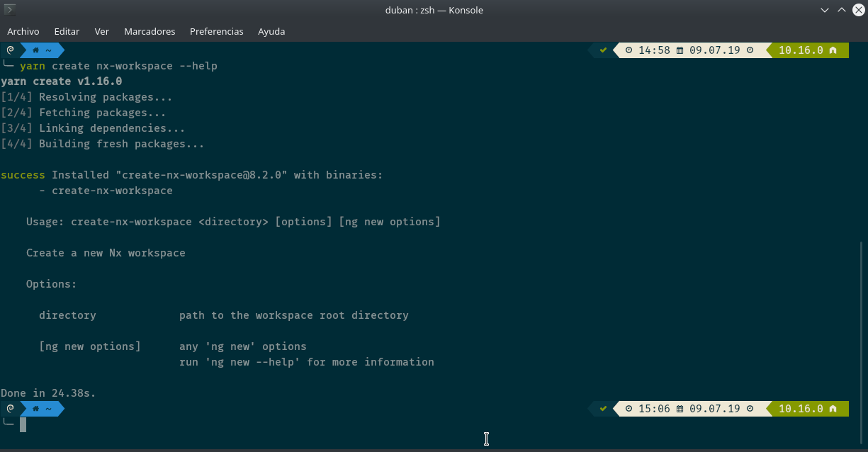The image size is (868, 452).
Task: Click the 'Create a new Nx workspace' line
Action: click(106, 253)
